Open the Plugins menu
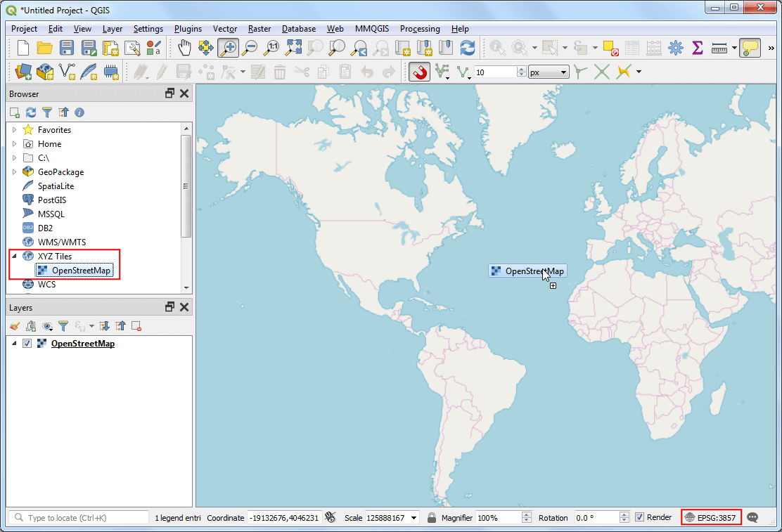The height and width of the screenshot is (532, 782). (188, 29)
